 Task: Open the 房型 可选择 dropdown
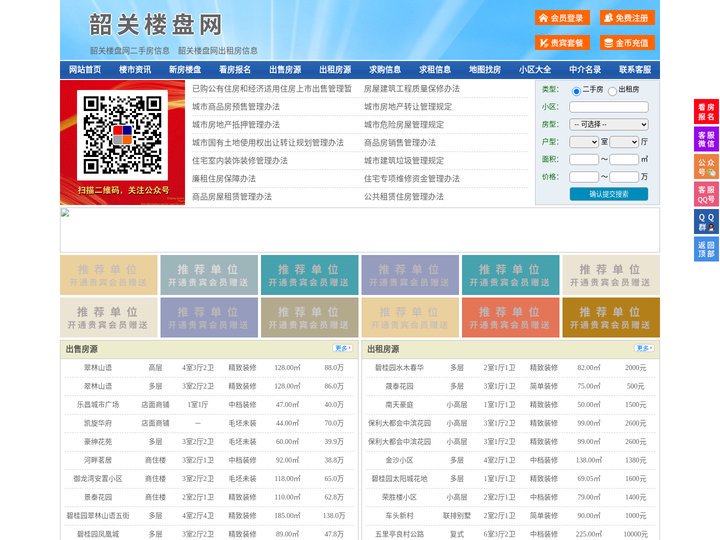pos(609,124)
